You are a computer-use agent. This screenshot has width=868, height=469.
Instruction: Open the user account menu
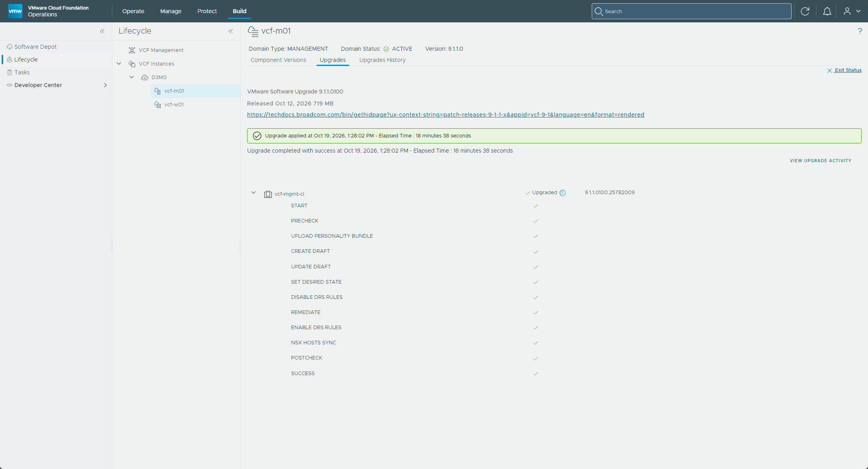click(852, 11)
